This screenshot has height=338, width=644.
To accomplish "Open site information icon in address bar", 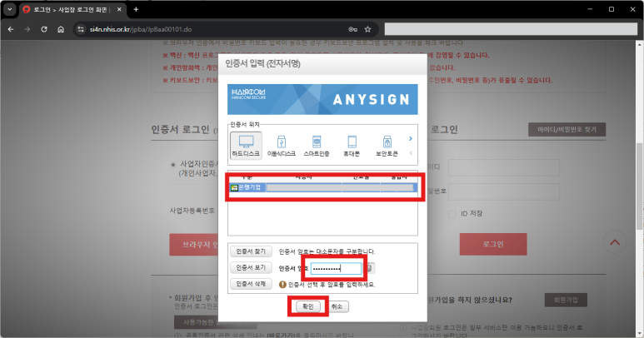I will (81, 29).
